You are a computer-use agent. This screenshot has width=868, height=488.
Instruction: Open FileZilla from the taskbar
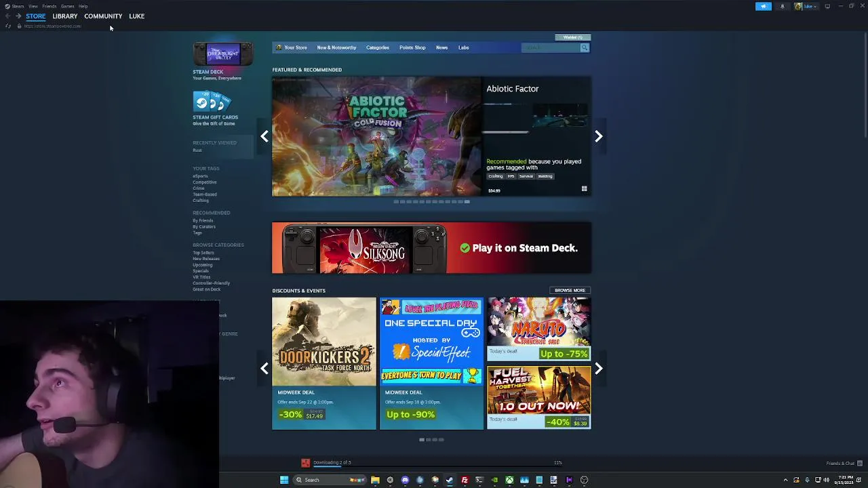coord(465,480)
